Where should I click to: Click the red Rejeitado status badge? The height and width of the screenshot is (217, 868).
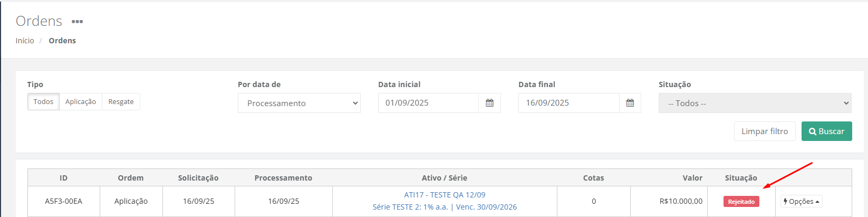tap(741, 202)
